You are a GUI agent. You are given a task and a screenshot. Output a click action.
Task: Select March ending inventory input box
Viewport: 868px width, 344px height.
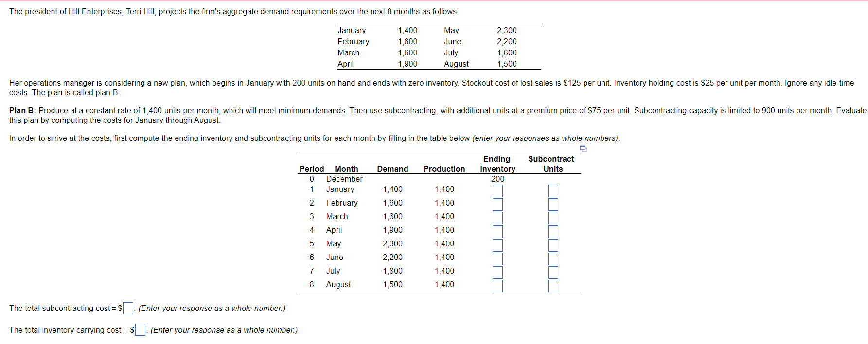497,218
